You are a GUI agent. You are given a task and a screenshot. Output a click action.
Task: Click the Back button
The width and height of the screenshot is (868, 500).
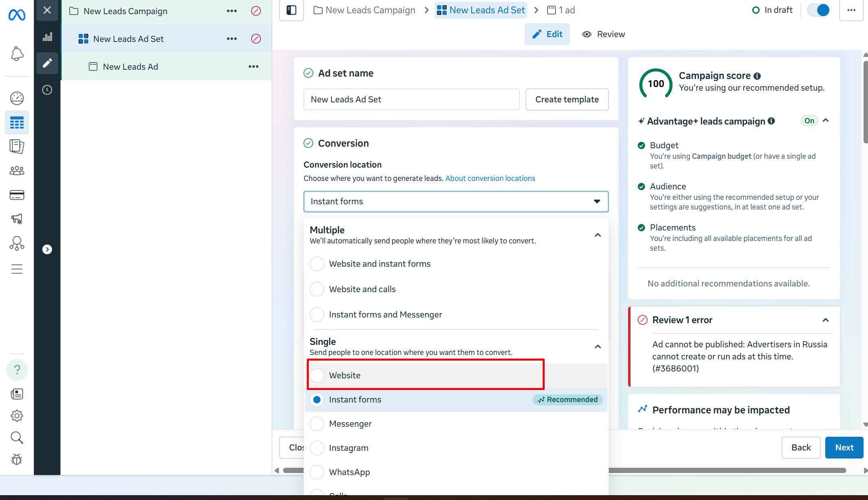(801, 448)
